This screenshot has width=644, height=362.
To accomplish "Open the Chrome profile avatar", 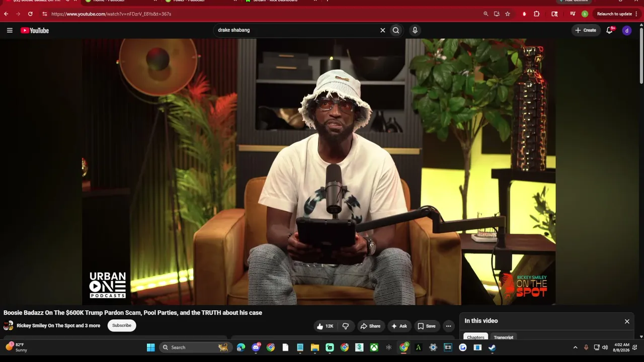I will (585, 14).
